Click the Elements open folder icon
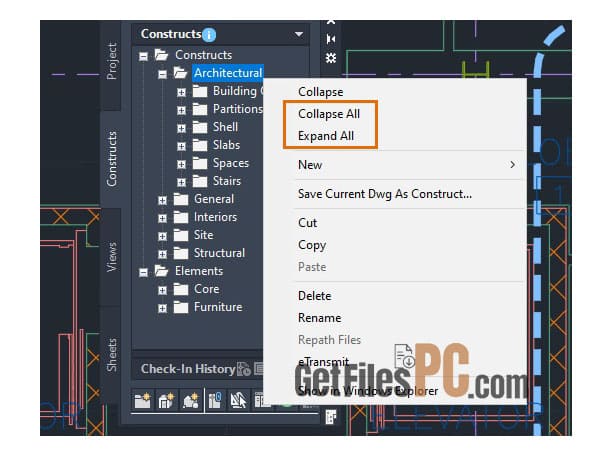 161,271
